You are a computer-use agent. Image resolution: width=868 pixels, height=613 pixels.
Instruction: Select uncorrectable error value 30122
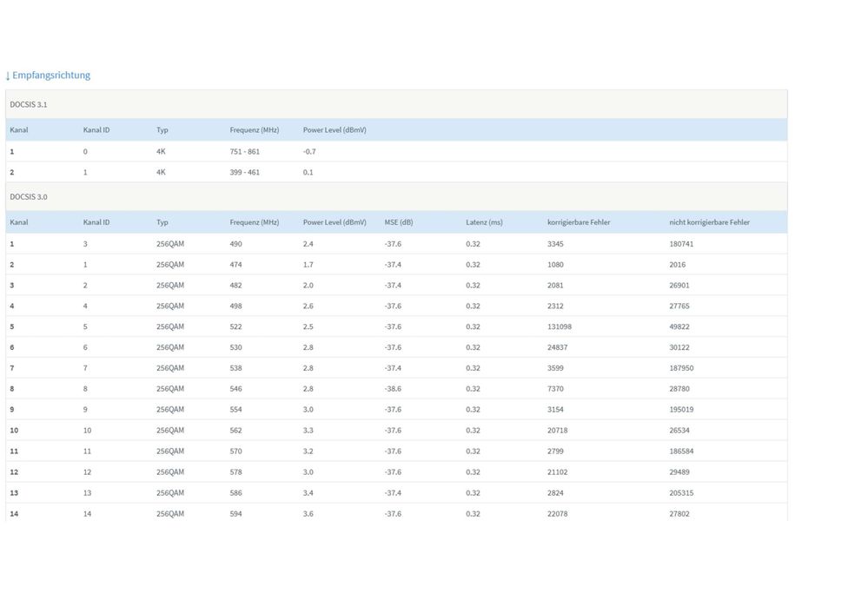(x=679, y=347)
